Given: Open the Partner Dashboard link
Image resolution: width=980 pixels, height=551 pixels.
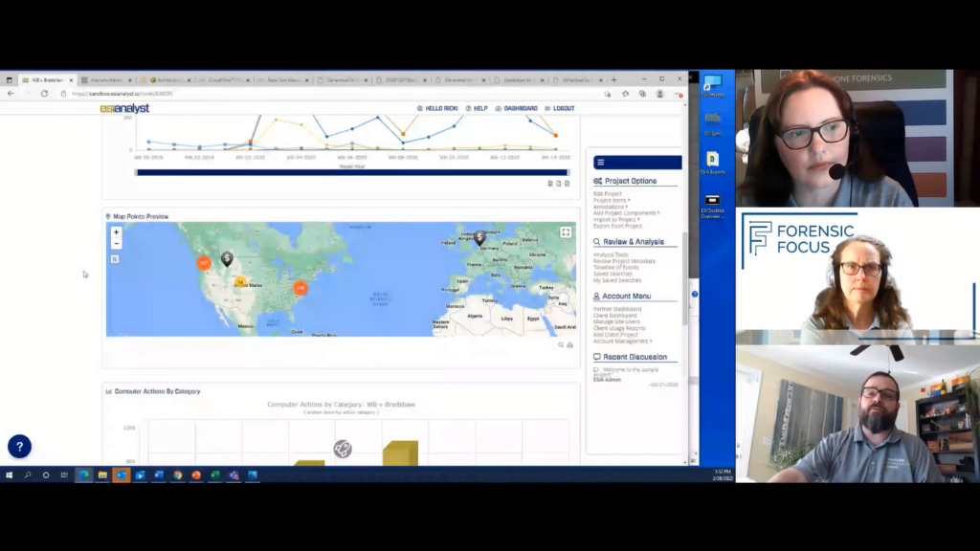Looking at the screenshot, I should coord(617,309).
